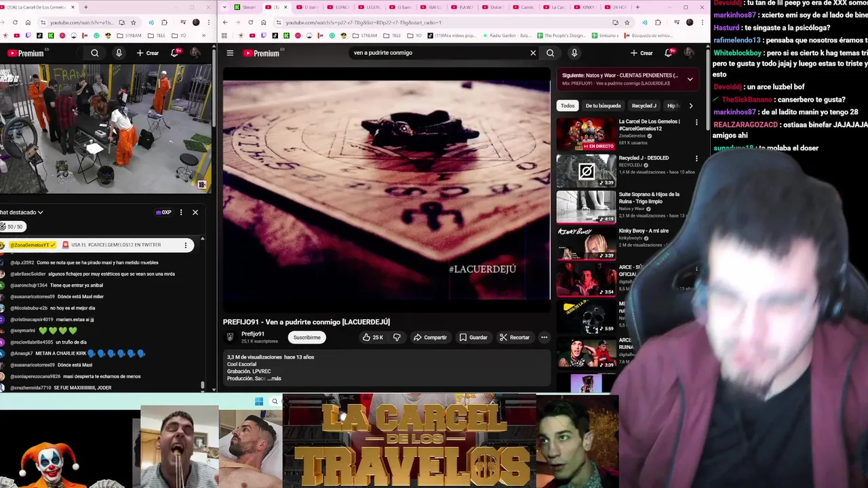
Task: Open the YouTube guide hamburger menu
Action: click(x=230, y=53)
